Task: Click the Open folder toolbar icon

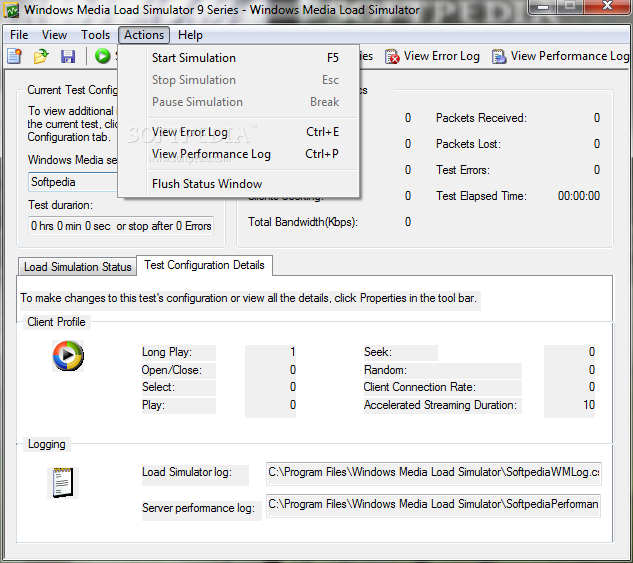Action: 41,56
